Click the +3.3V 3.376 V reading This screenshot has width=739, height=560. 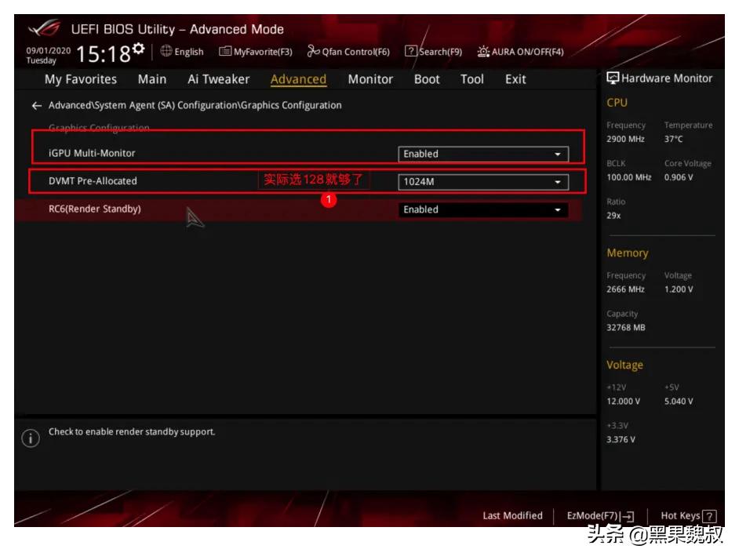(x=621, y=439)
